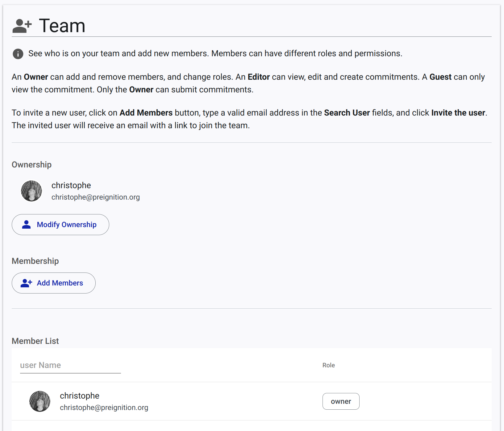The width and height of the screenshot is (504, 431).
Task: Select christophe's name in the Member List row
Action: pos(80,396)
